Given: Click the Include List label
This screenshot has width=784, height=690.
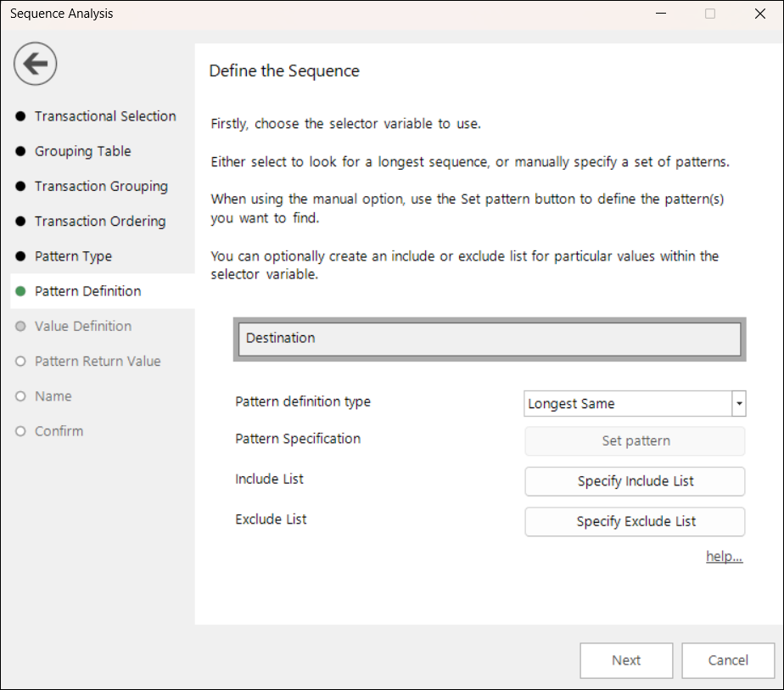Looking at the screenshot, I should [269, 479].
